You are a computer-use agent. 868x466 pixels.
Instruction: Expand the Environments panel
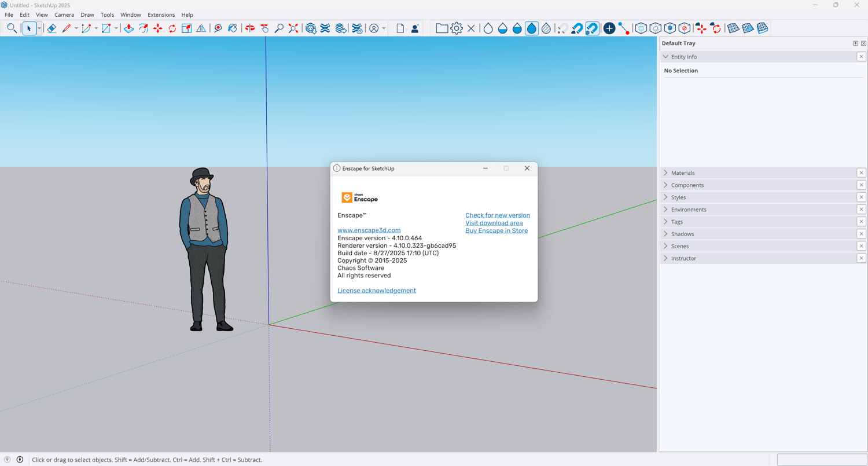(665, 210)
